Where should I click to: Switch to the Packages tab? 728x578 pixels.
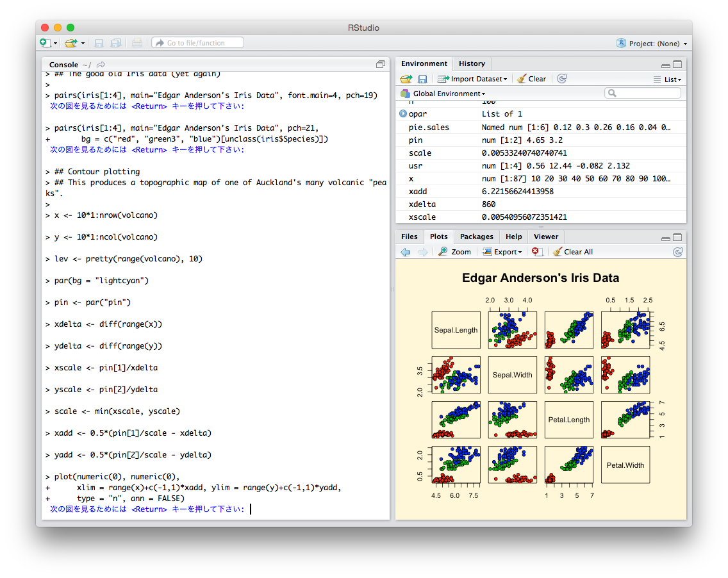[476, 236]
